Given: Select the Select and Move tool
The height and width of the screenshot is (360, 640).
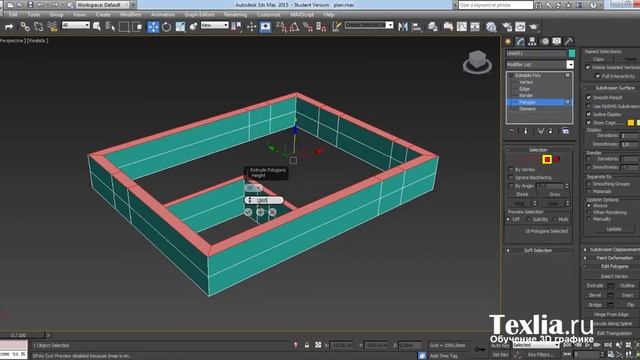Looking at the screenshot, I should pyautogui.click(x=153, y=27).
